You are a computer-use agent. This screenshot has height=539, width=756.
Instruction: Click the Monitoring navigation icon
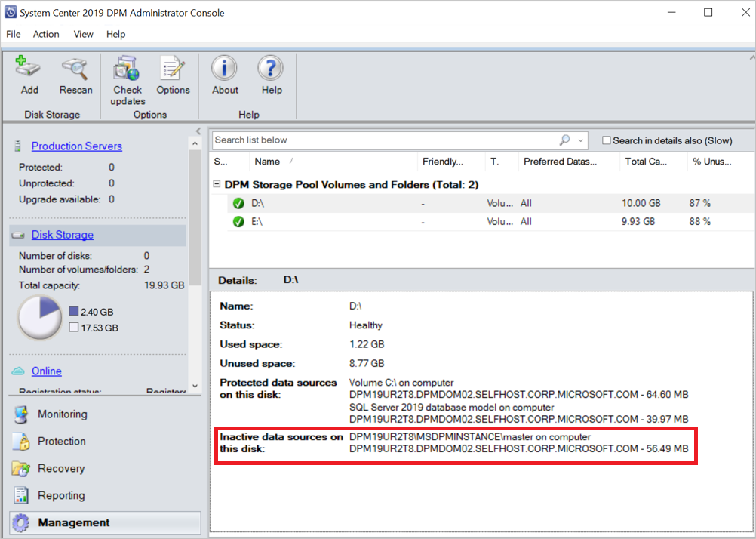click(x=20, y=414)
